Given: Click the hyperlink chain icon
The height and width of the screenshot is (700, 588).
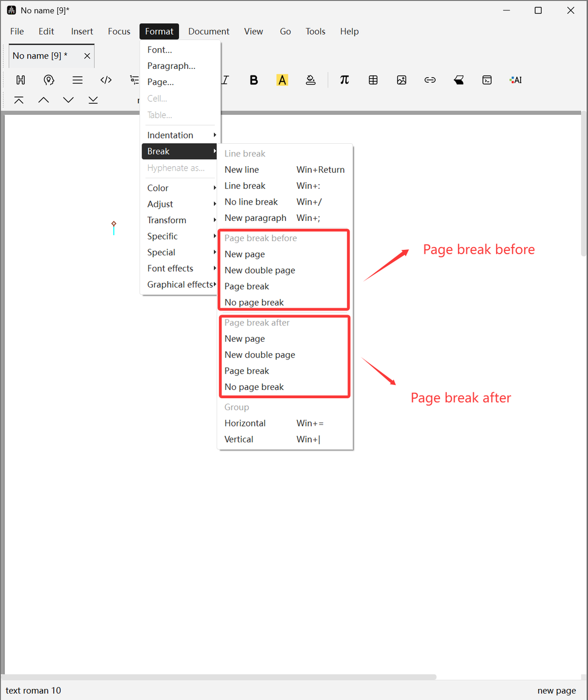Looking at the screenshot, I should pyautogui.click(x=430, y=80).
